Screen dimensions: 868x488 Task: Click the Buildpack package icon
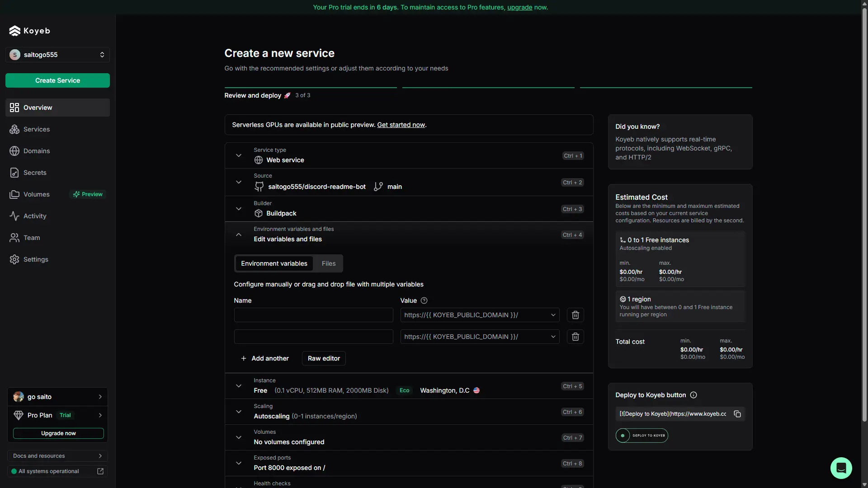[259, 213]
